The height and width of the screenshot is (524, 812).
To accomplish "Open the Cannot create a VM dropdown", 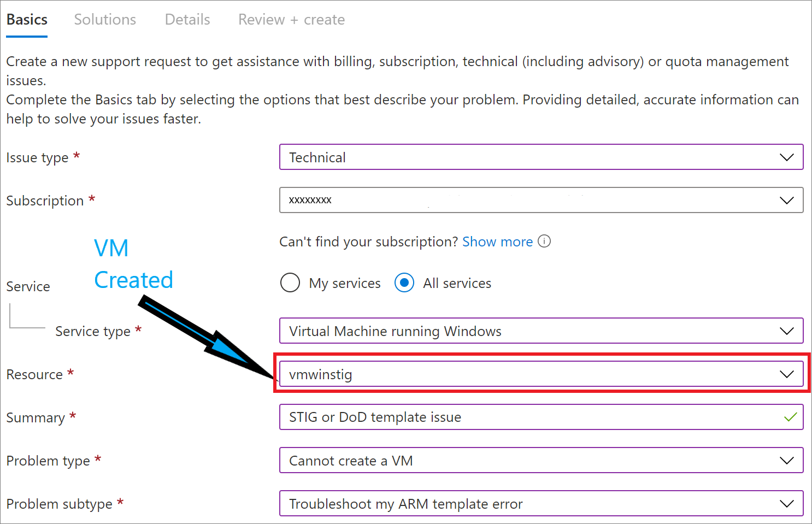I will [541, 461].
